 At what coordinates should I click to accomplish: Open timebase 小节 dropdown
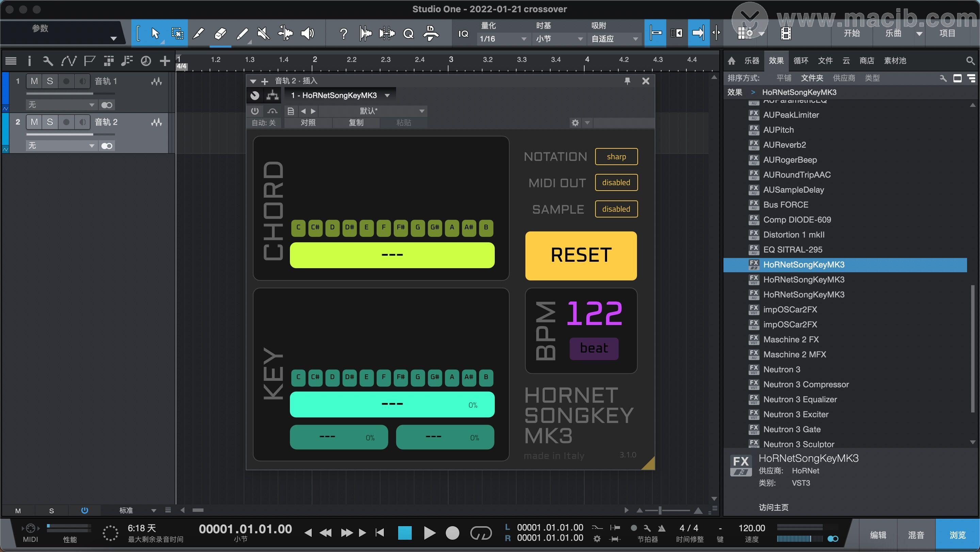(x=559, y=39)
